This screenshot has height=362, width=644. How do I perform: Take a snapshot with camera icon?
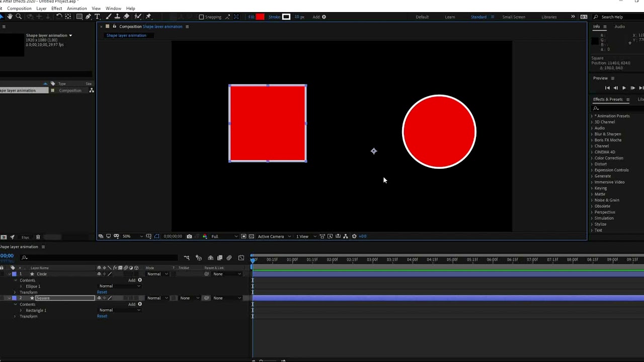point(189,236)
